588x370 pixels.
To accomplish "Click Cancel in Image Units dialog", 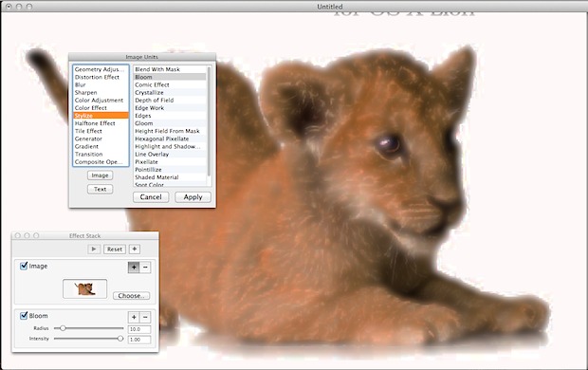I will [x=151, y=197].
